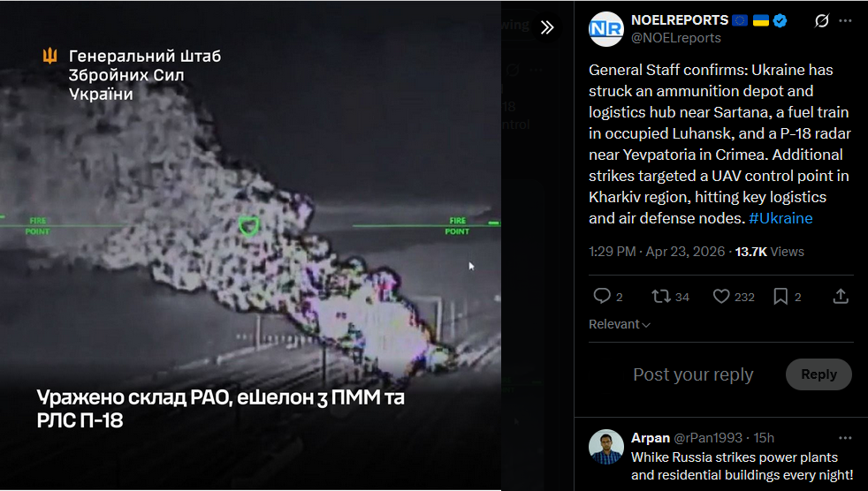Image resolution: width=868 pixels, height=491 pixels.
Task: Click the gray Reply button
Action: (819, 374)
